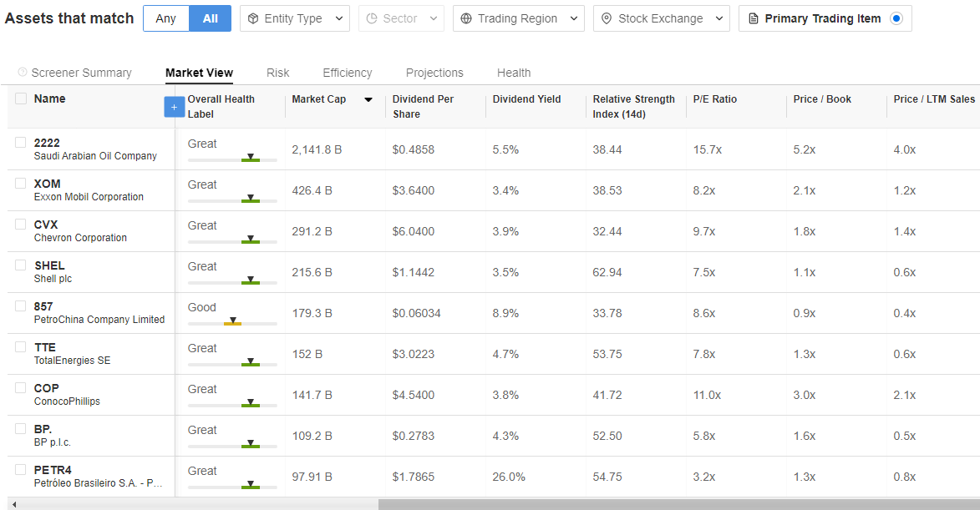Select the BP p.l.c. row checkbox

(21, 428)
